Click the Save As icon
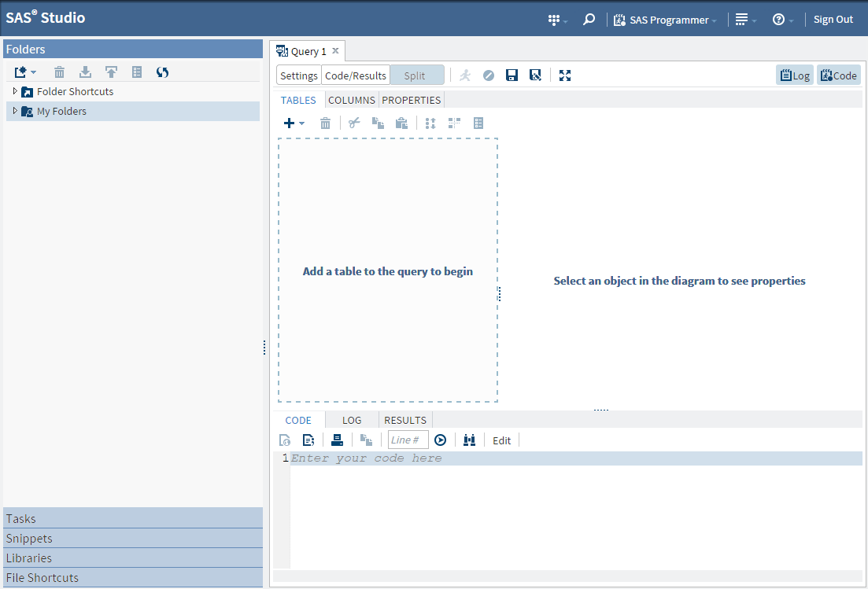Viewport: 868px width, 589px height. click(535, 75)
